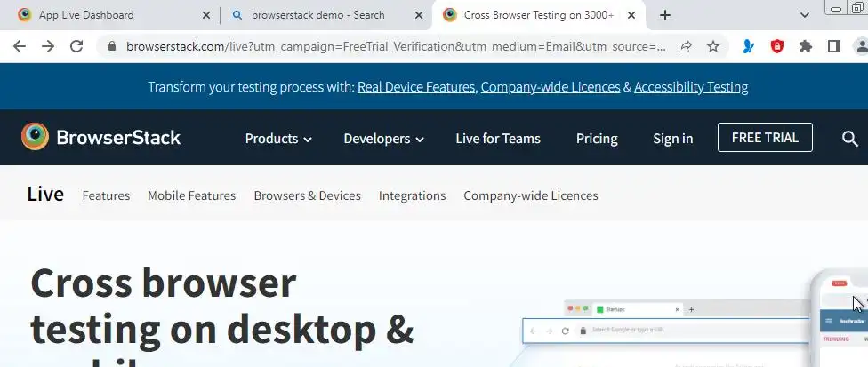Click Sign in
Image resolution: width=868 pixels, height=367 pixels.
coord(672,138)
